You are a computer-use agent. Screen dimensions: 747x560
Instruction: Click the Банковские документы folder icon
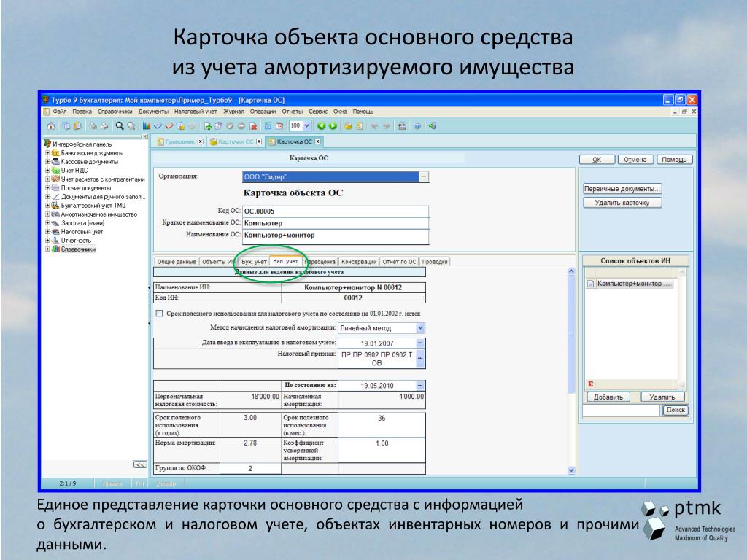pyautogui.click(x=55, y=153)
